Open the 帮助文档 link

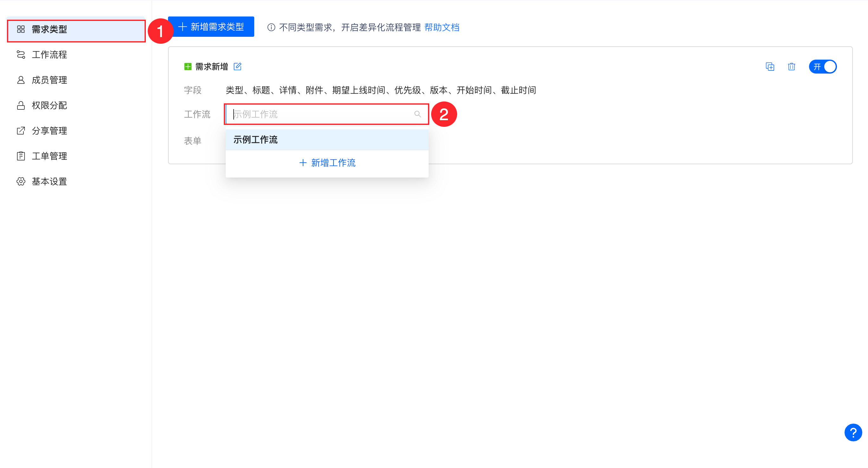(442, 27)
